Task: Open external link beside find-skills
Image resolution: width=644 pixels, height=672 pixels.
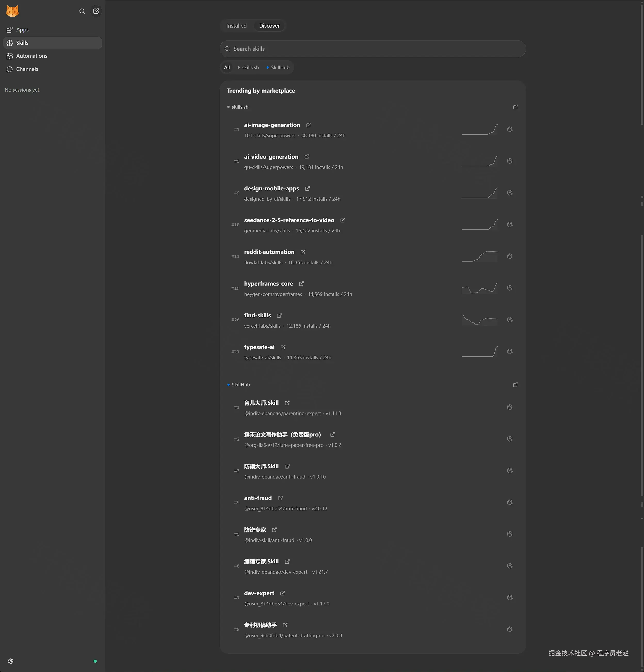Action: coord(279,315)
